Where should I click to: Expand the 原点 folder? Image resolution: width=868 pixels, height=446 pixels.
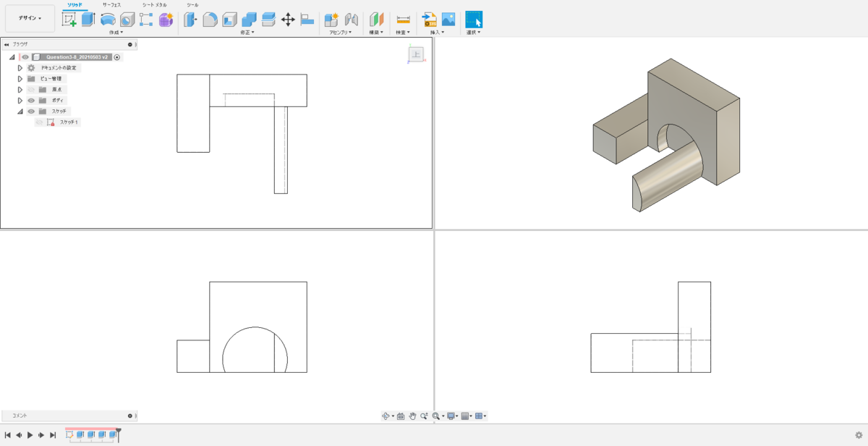20,90
